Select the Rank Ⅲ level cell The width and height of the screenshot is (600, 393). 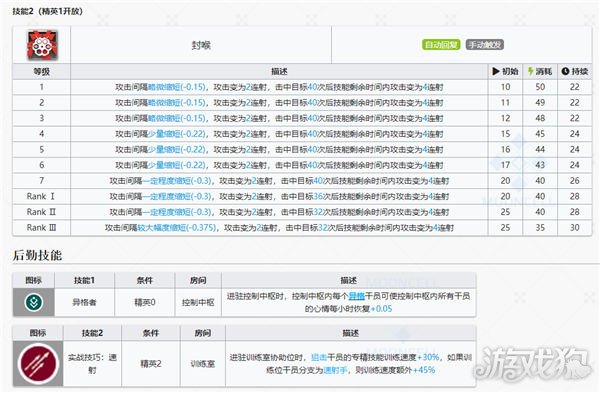click(x=41, y=228)
